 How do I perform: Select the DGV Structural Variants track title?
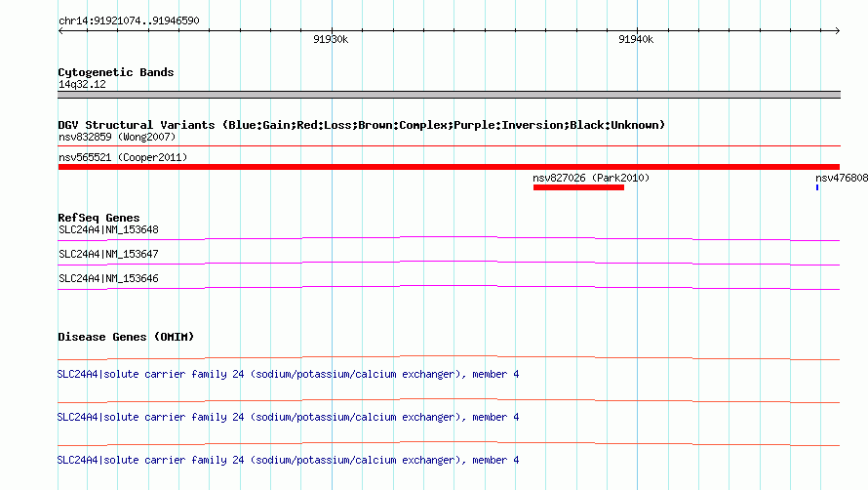point(362,125)
